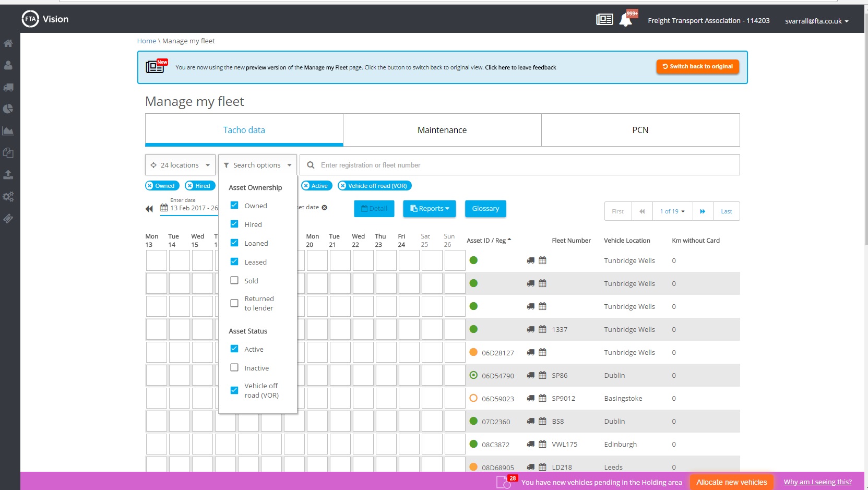The height and width of the screenshot is (490, 868).
Task: Click Switch back to original button
Action: coord(697,67)
